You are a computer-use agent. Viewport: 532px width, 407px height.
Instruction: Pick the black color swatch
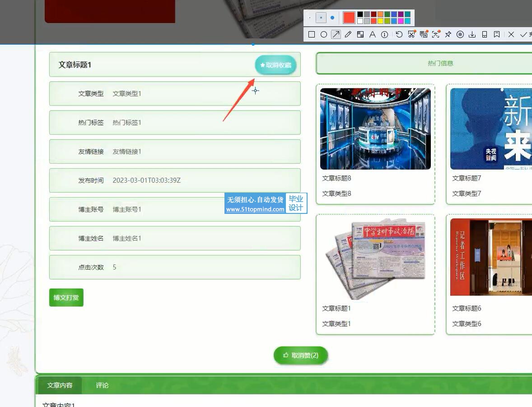(360, 14)
